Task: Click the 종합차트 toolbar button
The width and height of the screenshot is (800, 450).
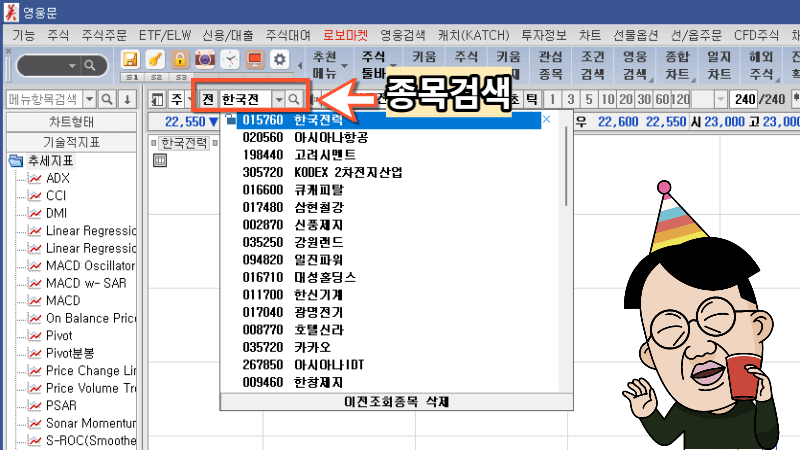Action: coord(678,65)
